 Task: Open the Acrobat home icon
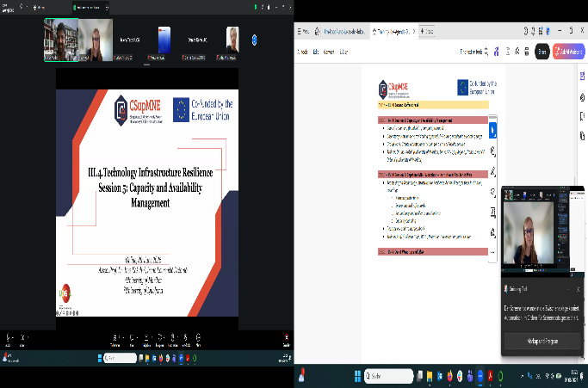(x=318, y=32)
